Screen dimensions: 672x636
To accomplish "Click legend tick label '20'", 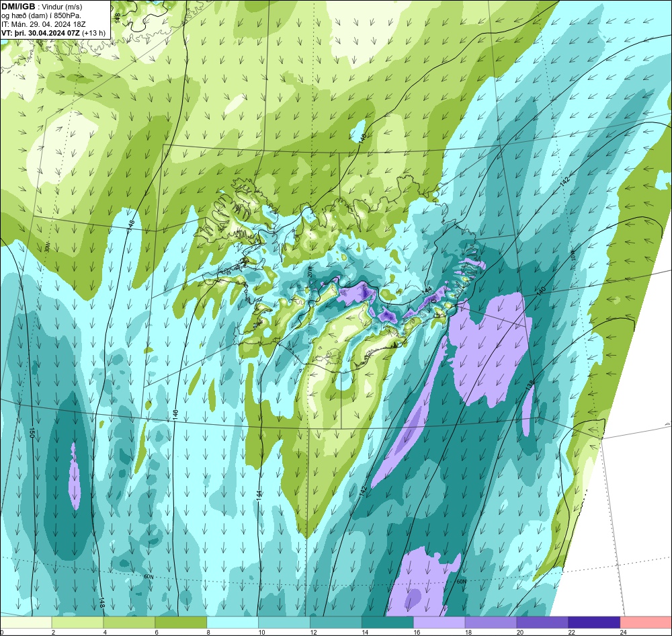I will coord(520,632).
